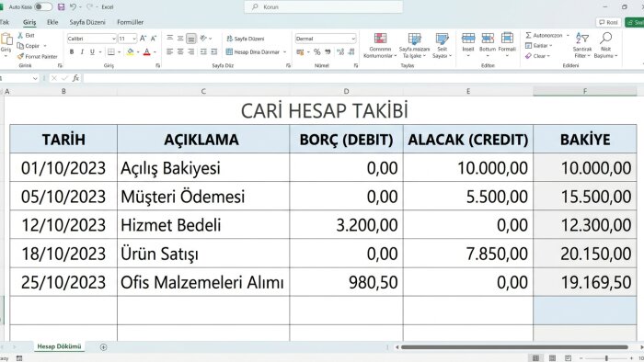
Task: Toggle the AutoSave switch
Action: (43, 7)
